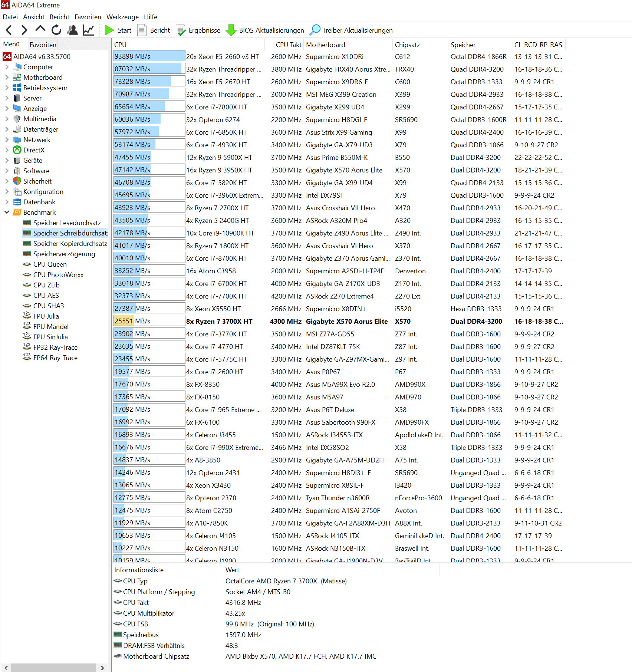The width and height of the screenshot is (632, 672).
Task: Expand the Motherboard tree node
Action: coord(7,78)
